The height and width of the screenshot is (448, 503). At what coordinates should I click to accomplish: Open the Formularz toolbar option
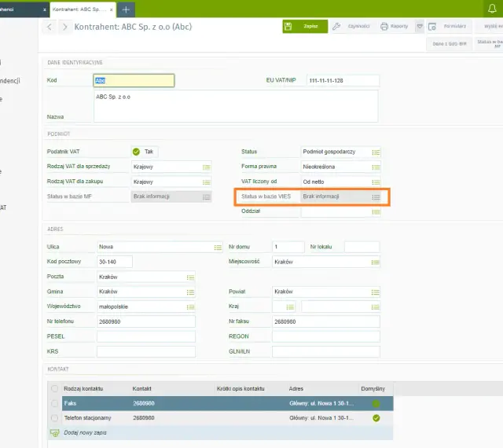(449, 26)
